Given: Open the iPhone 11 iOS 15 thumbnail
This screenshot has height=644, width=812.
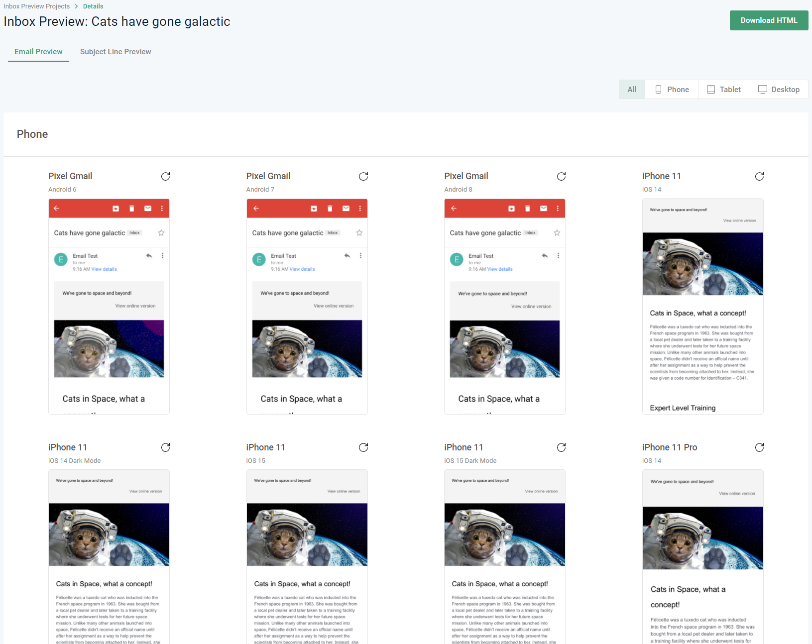Looking at the screenshot, I should pos(307,556).
